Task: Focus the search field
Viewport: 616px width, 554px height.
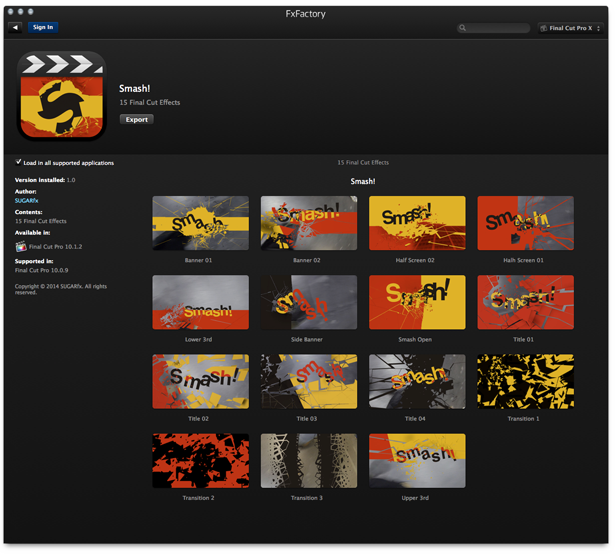Action: (x=493, y=28)
